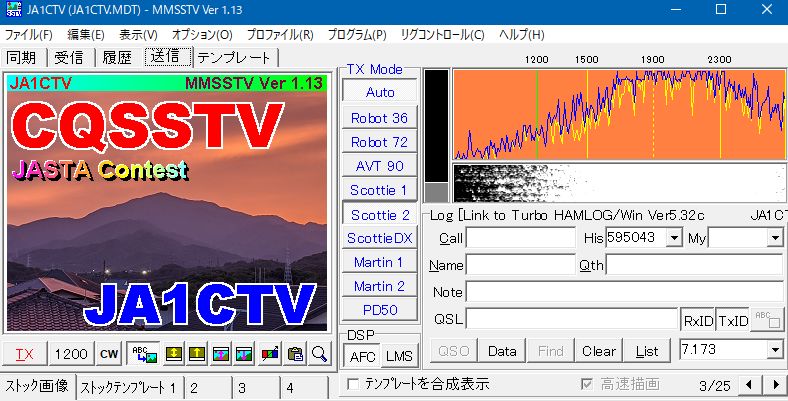Image resolution: width=788 pixels, height=401 pixels.
Task: Open the オプション(O) menu
Action: tap(202, 35)
